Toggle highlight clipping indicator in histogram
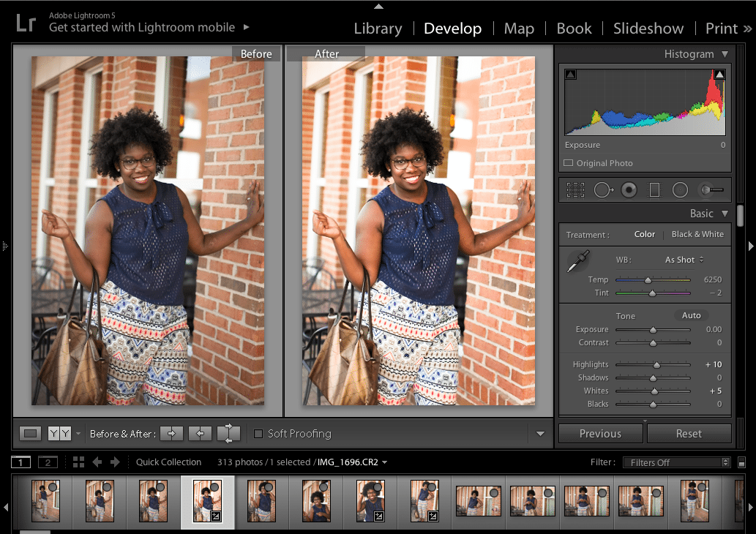 pyautogui.click(x=719, y=74)
